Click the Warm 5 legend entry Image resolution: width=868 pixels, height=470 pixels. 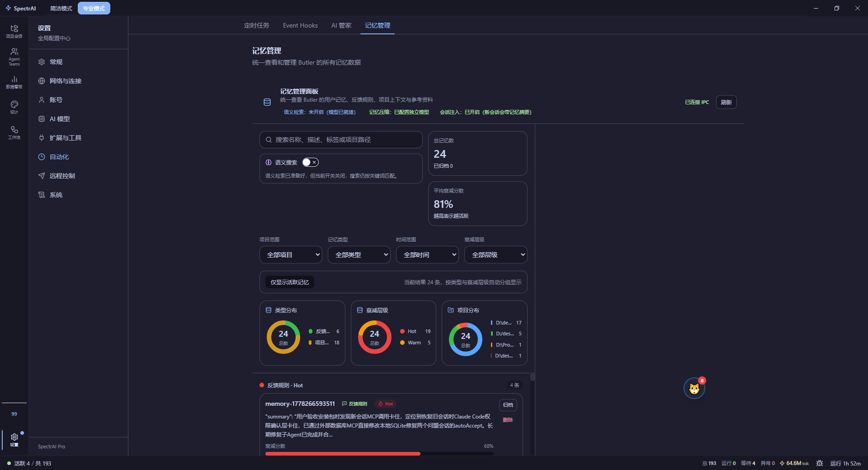pos(415,343)
